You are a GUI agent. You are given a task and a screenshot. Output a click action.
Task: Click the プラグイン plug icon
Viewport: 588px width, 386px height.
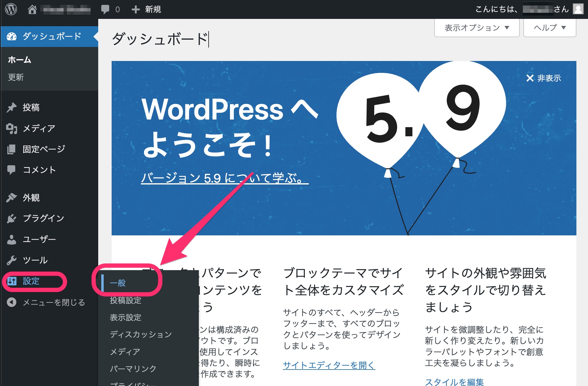pos(12,218)
